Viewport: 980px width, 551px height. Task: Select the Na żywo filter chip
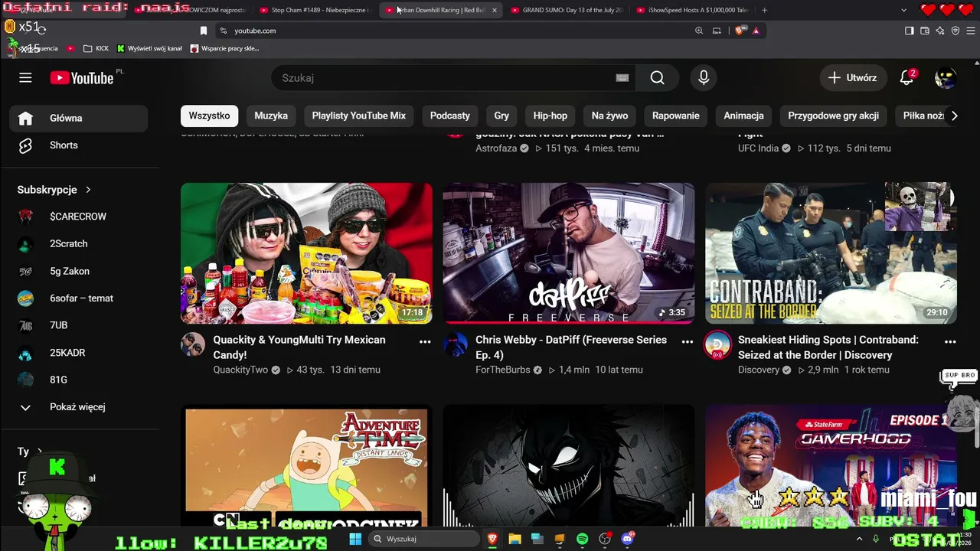(609, 116)
